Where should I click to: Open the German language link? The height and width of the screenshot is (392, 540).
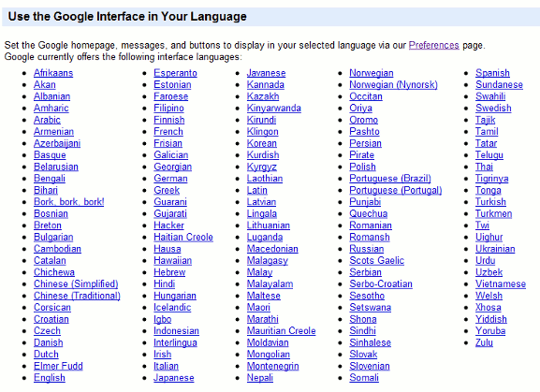[170, 179]
